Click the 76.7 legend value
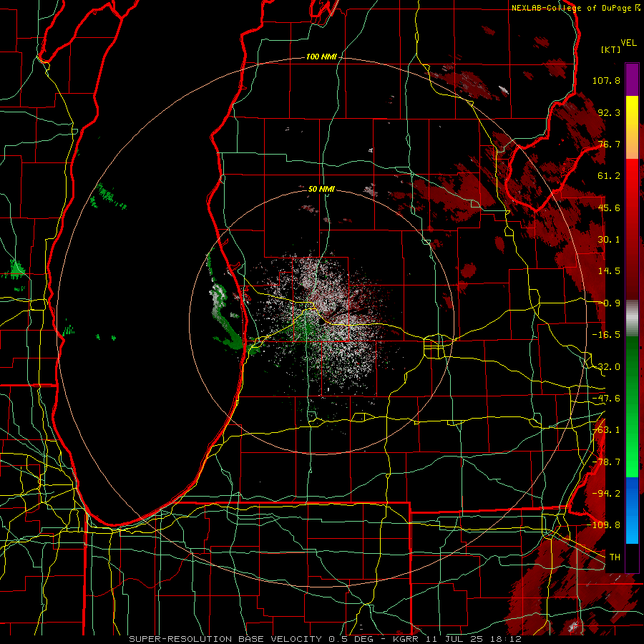 pos(609,144)
